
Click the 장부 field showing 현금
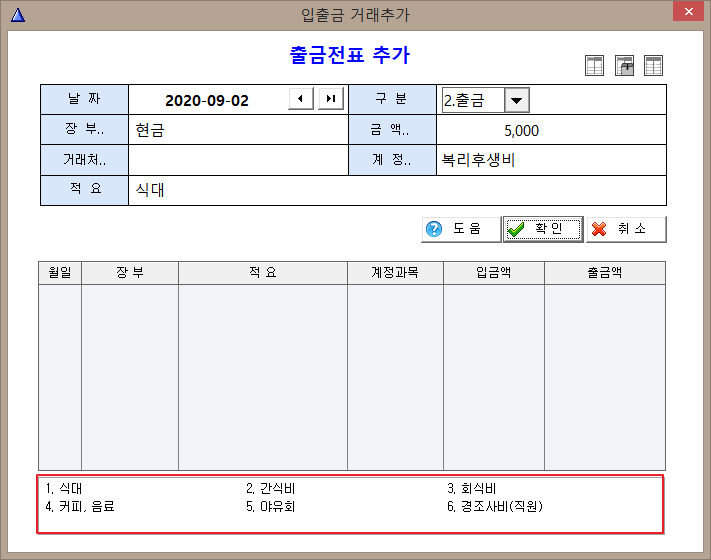coord(238,130)
